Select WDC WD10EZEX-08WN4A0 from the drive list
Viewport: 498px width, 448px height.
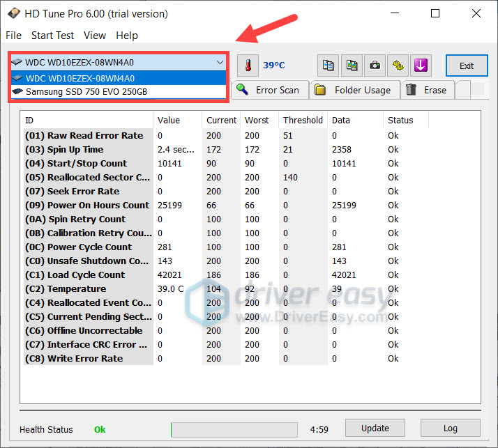(x=80, y=78)
